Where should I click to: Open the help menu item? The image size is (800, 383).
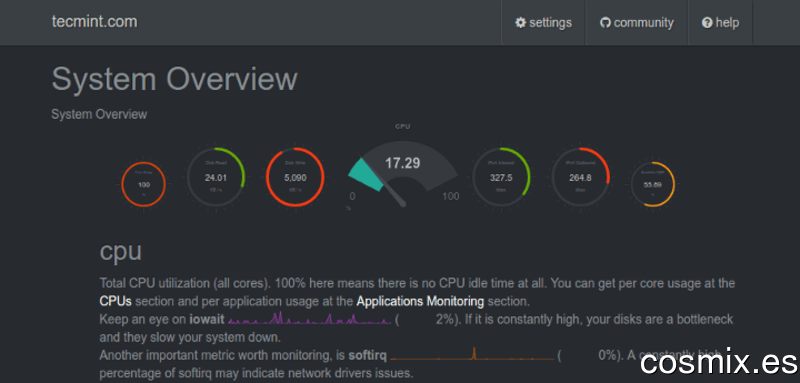tap(720, 23)
